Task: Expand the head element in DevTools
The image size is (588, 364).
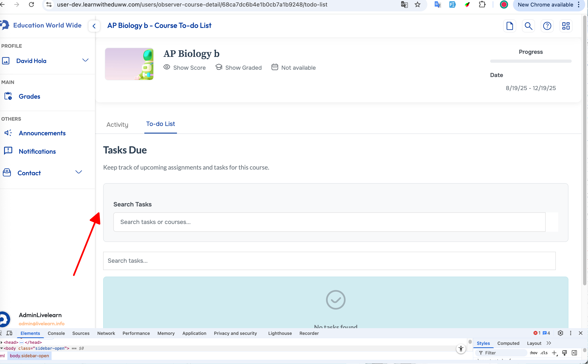Action: coord(2,342)
